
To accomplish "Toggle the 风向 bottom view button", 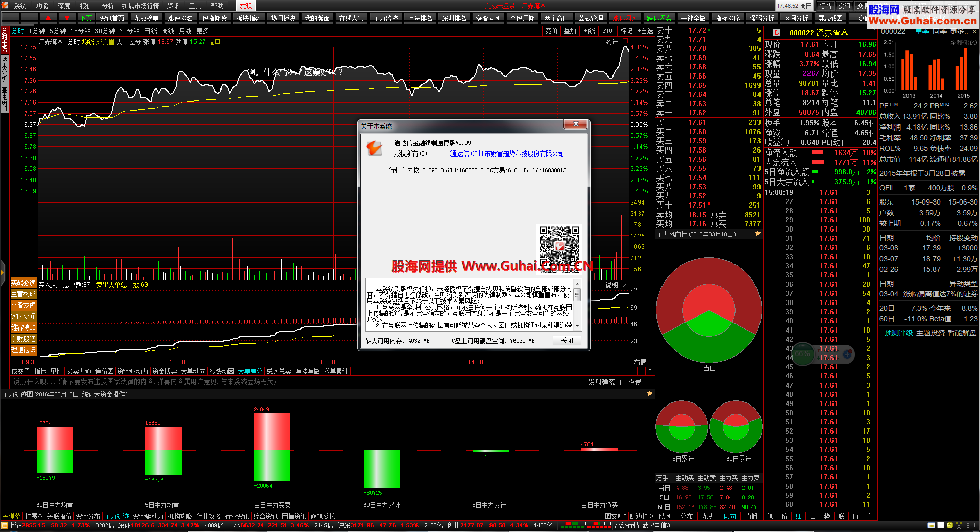I will tap(729, 516).
